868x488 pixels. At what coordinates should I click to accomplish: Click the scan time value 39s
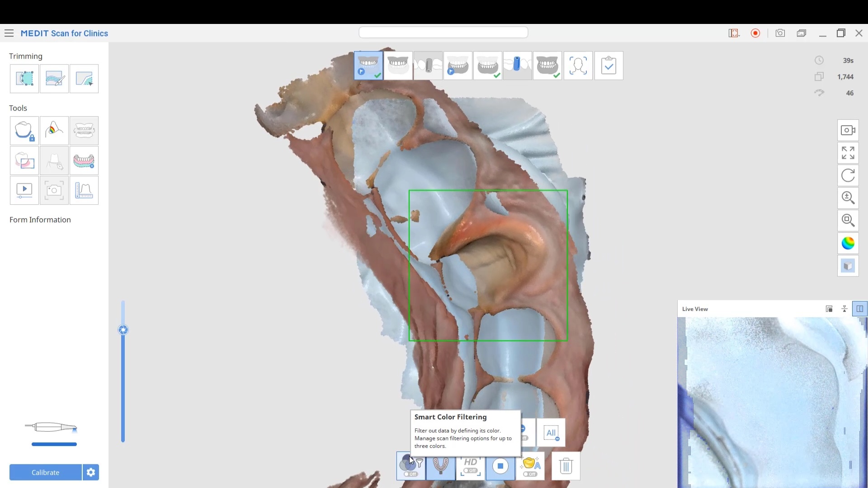[x=848, y=61]
